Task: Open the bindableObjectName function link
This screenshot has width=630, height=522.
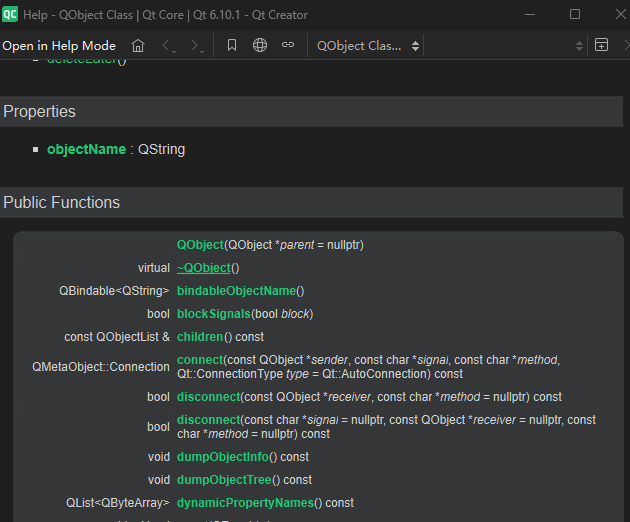Action: click(237, 291)
